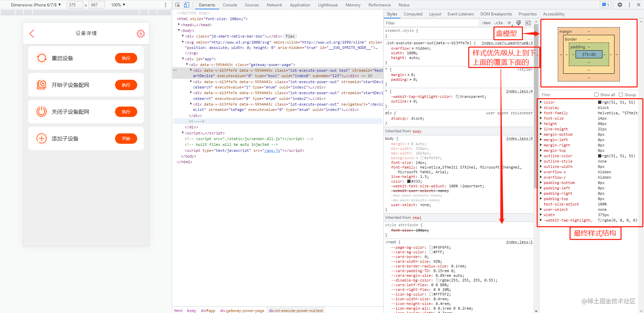The width and height of the screenshot is (644, 313).
Task: Click the plus circle icon for 添加子设备
Action: (x=42, y=138)
